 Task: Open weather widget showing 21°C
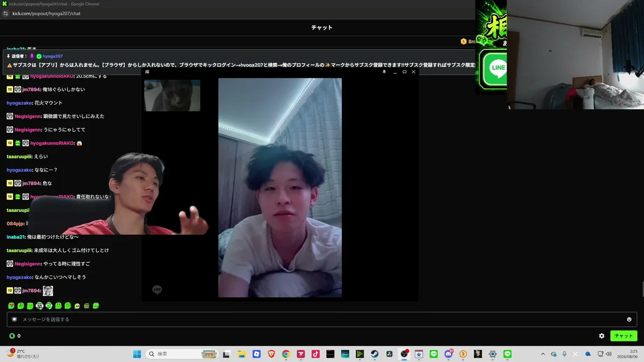[23, 354]
